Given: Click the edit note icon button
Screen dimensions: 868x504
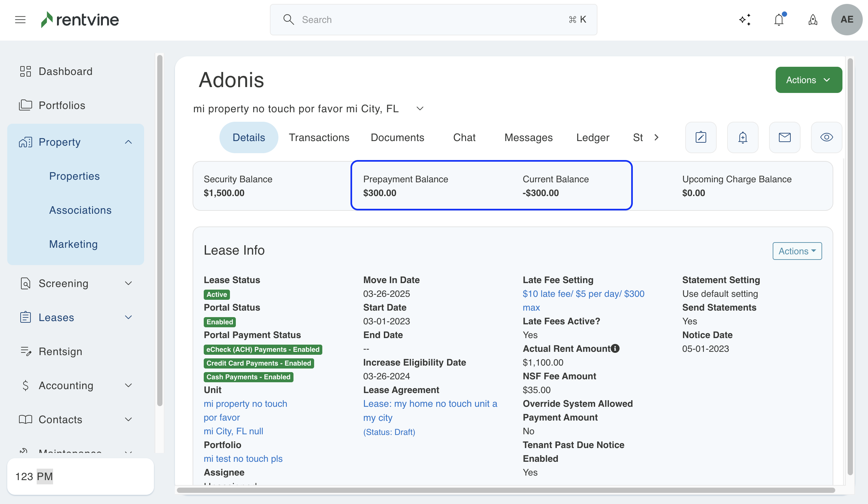Looking at the screenshot, I should point(701,137).
